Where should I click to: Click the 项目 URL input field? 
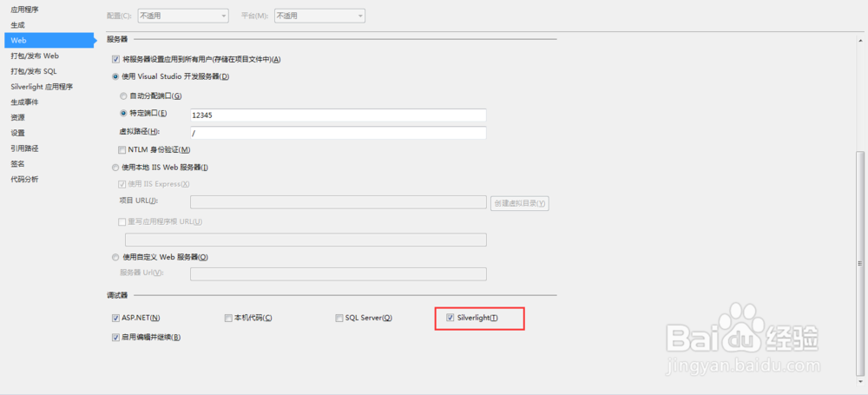[339, 202]
